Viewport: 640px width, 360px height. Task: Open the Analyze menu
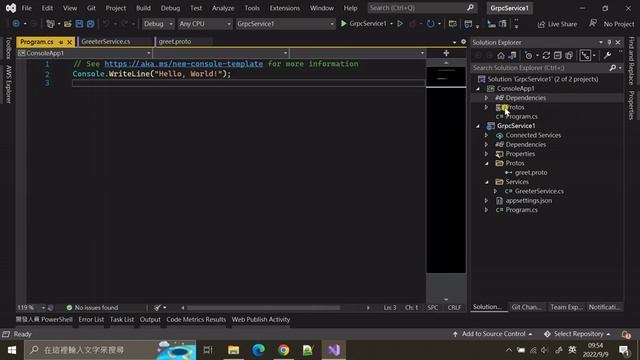point(223,8)
